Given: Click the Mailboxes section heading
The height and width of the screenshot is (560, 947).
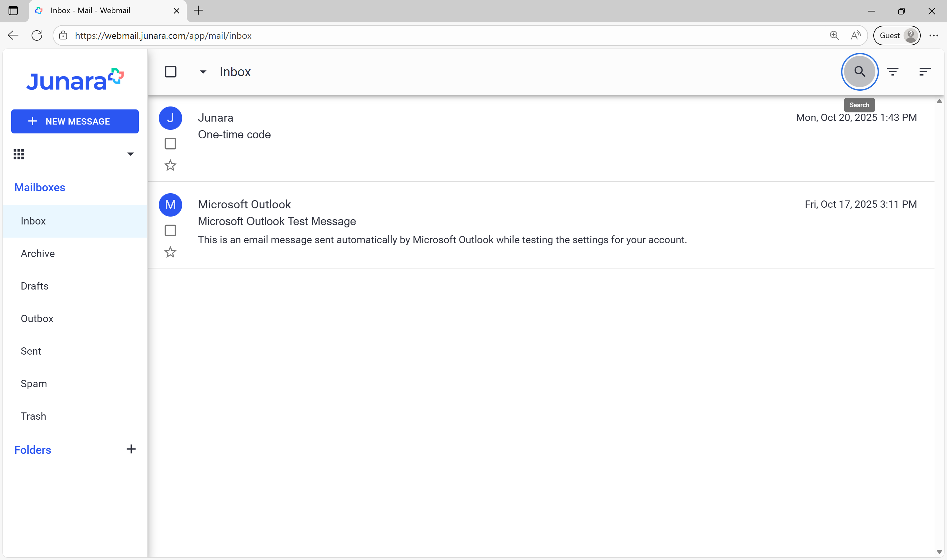Looking at the screenshot, I should pyautogui.click(x=40, y=188).
